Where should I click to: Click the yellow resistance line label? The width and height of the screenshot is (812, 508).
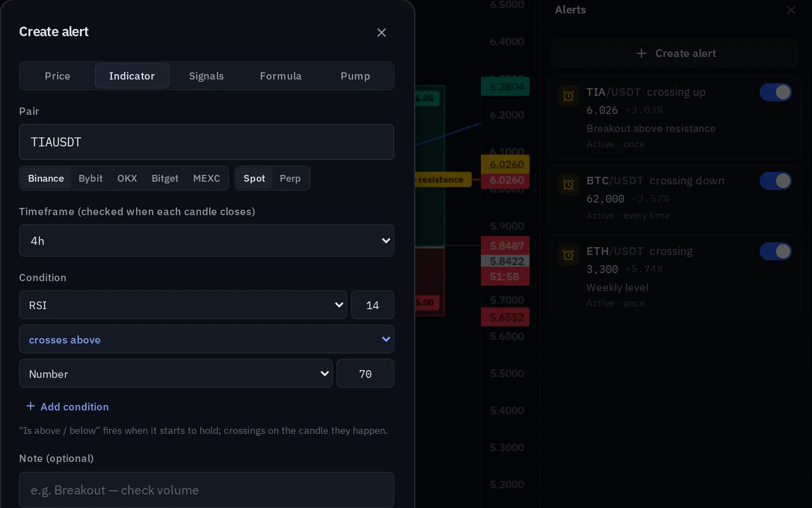443,180
